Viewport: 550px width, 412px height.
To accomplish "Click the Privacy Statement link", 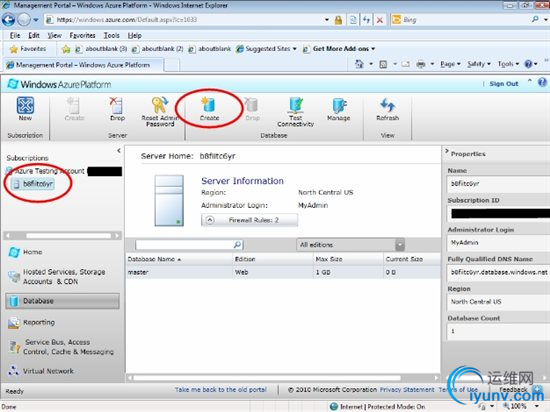I will (x=407, y=390).
